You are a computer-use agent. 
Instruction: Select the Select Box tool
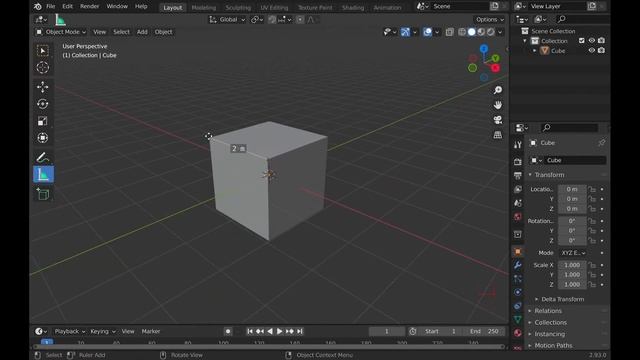coord(42,50)
